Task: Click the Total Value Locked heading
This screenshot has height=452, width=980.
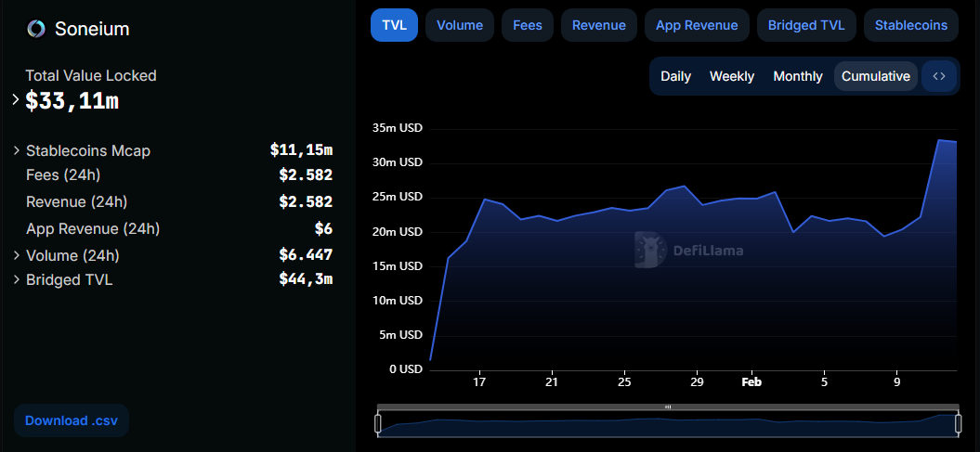Action: [x=91, y=75]
